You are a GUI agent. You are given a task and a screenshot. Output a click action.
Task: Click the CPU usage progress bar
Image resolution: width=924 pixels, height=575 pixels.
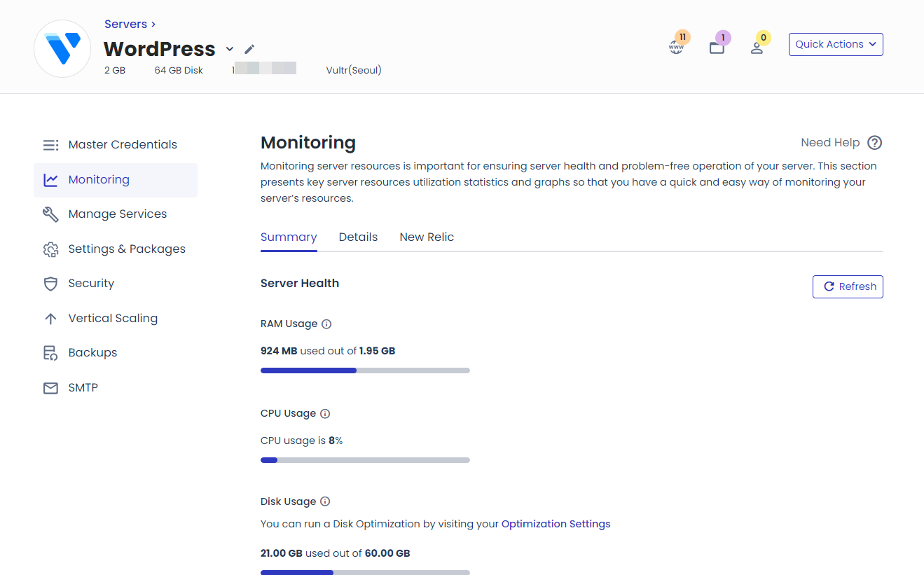(x=365, y=460)
